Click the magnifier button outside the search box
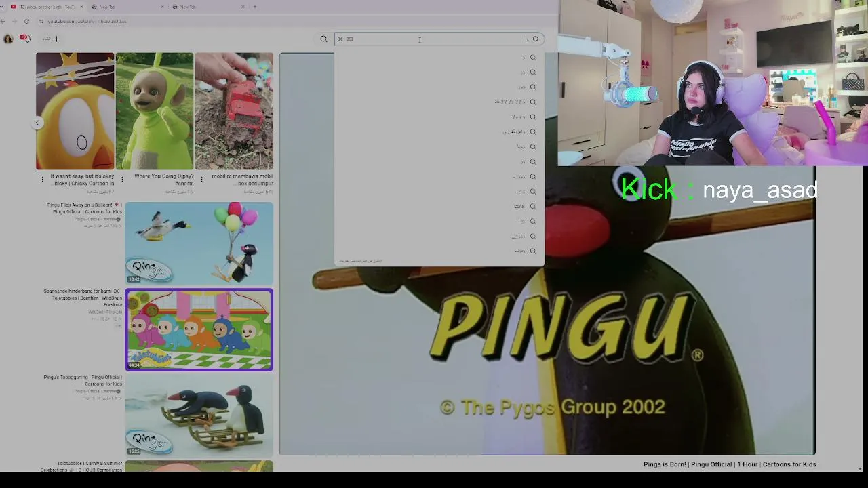Viewport: 868px width, 488px height. [x=323, y=39]
